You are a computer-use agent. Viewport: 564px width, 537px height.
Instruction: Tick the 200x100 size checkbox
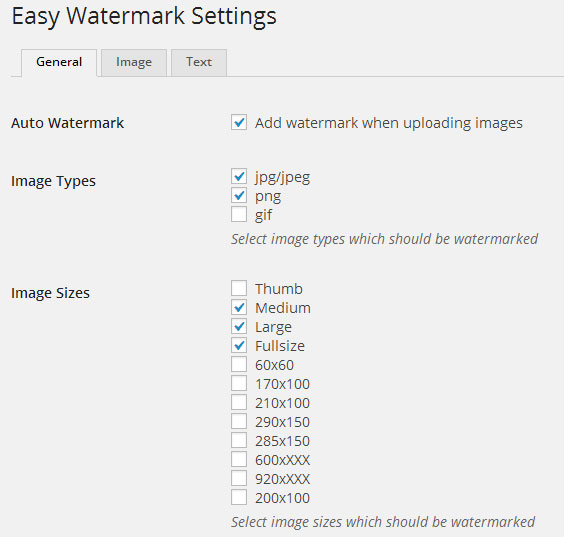pyautogui.click(x=239, y=498)
